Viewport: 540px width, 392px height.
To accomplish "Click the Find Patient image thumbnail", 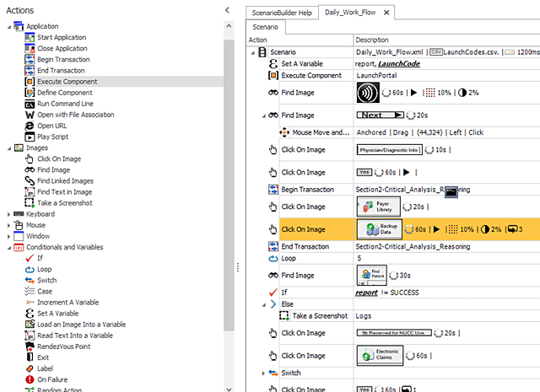I will click(x=371, y=275).
